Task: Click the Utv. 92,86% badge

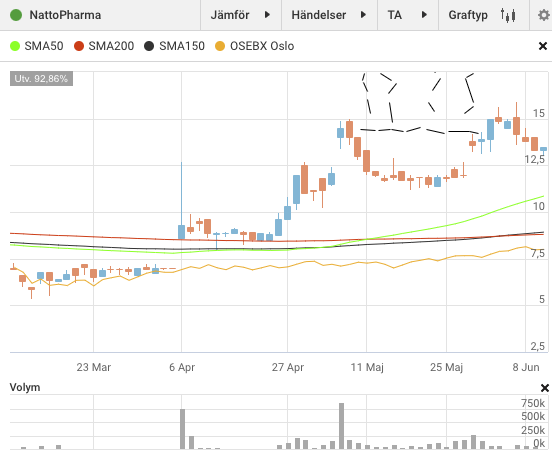Action: click(41, 78)
